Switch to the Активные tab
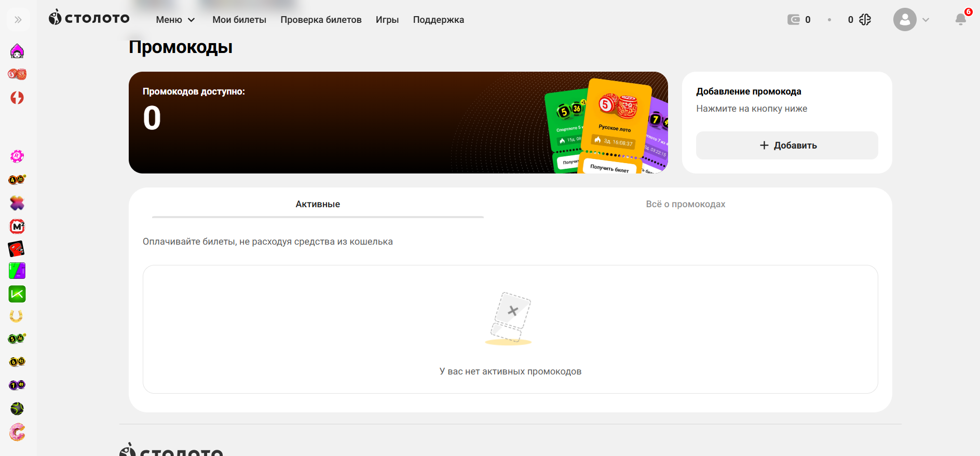 click(318, 204)
